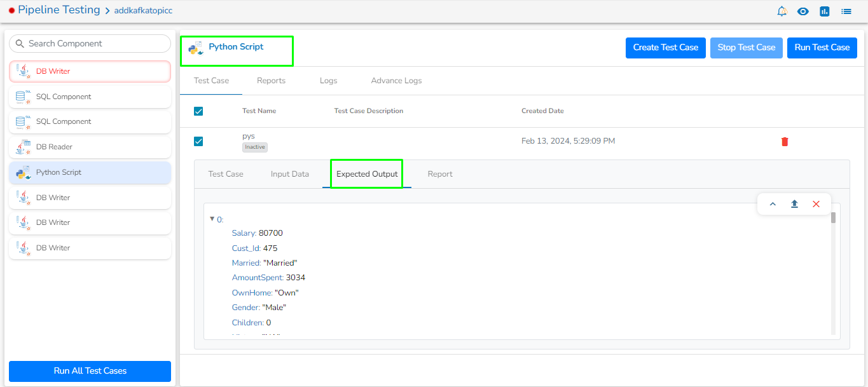Open the inner Test Case sub-tab
The width and height of the screenshot is (868, 387).
226,174
